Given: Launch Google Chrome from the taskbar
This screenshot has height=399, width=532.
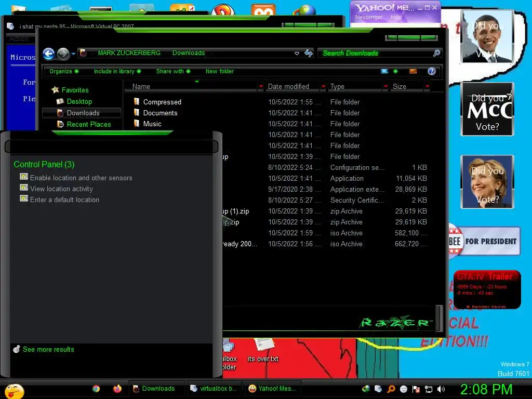Looking at the screenshot, I should click(96, 389).
